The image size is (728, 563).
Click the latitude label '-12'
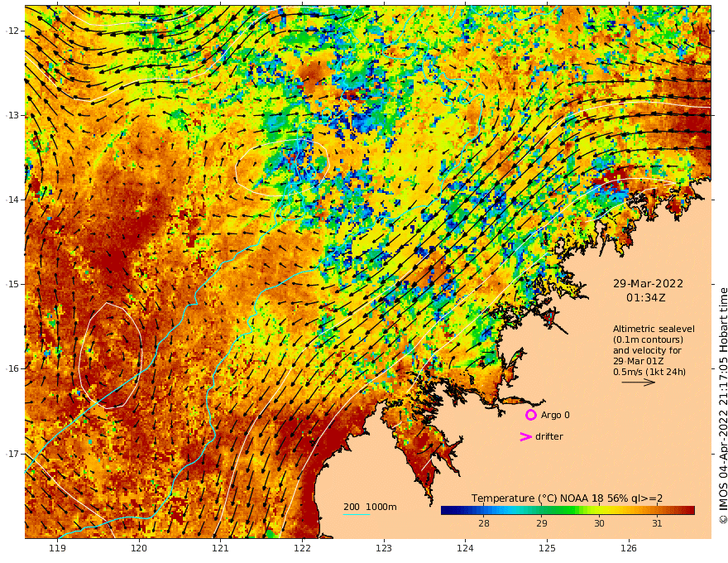pos(12,31)
